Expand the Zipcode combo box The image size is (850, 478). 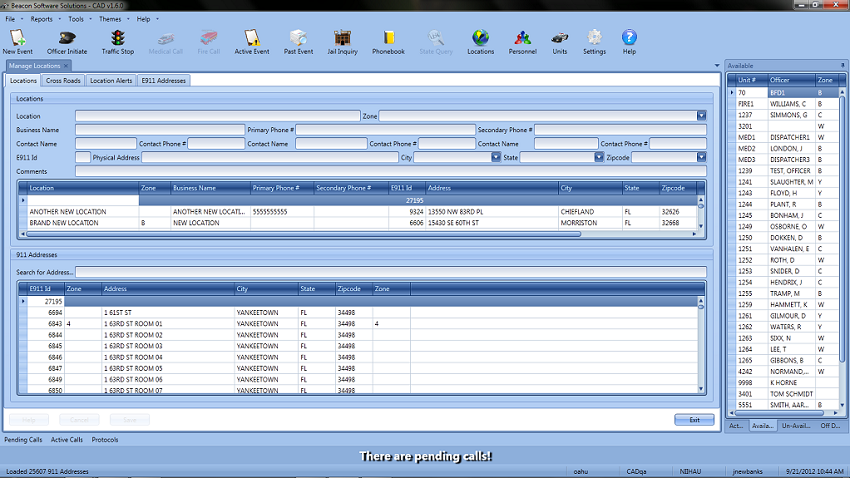[702, 158]
